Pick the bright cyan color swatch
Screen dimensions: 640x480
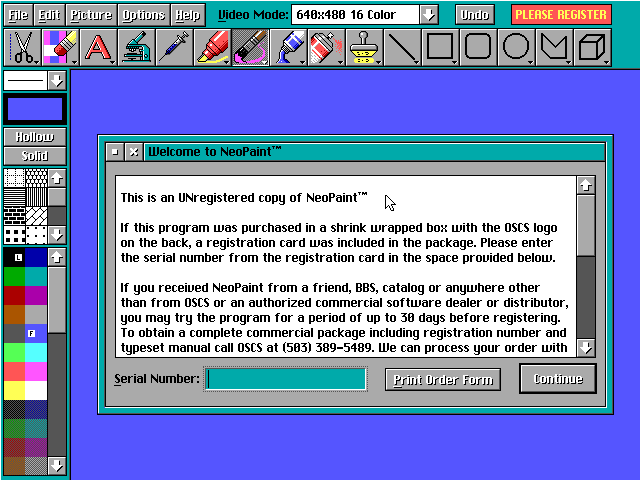[x=36, y=353]
